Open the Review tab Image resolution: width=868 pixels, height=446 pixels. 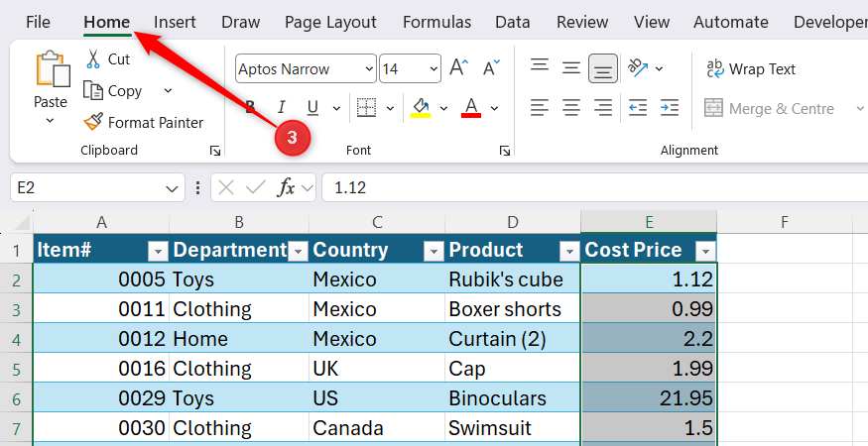pos(582,22)
